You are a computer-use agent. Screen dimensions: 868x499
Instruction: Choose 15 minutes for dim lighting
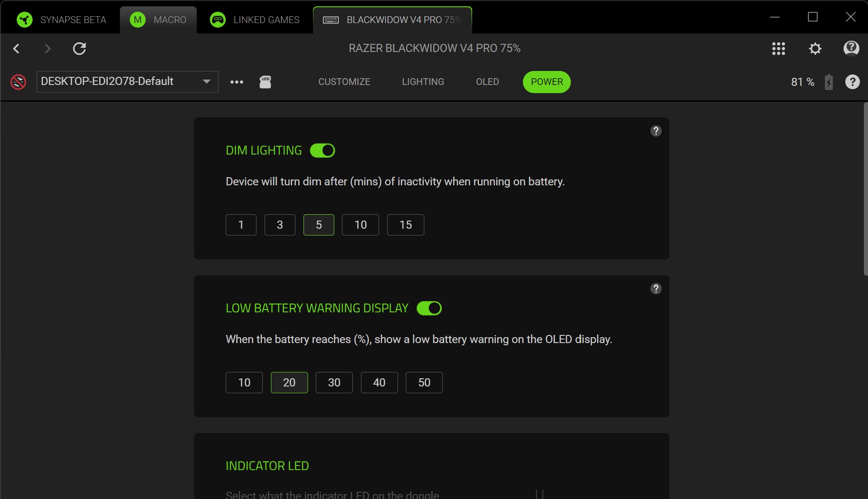(x=406, y=225)
